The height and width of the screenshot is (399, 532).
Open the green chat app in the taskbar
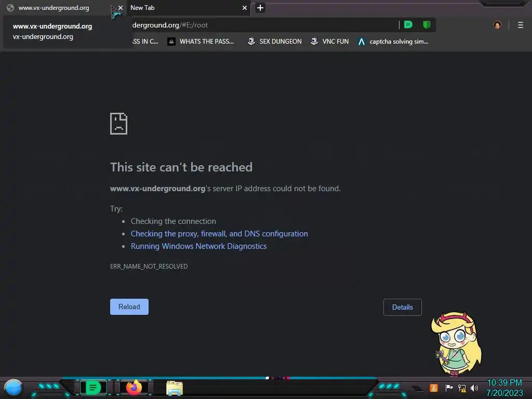click(93, 388)
